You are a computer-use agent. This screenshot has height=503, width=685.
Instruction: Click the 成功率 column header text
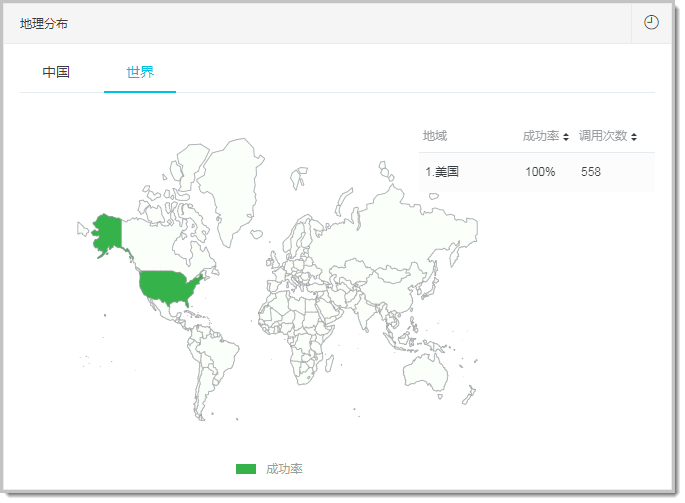[541, 136]
